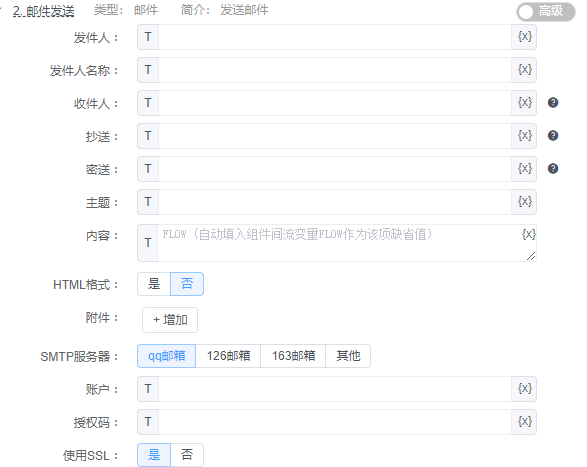
Task: Click the T type icon for 内容
Action: coord(148,243)
